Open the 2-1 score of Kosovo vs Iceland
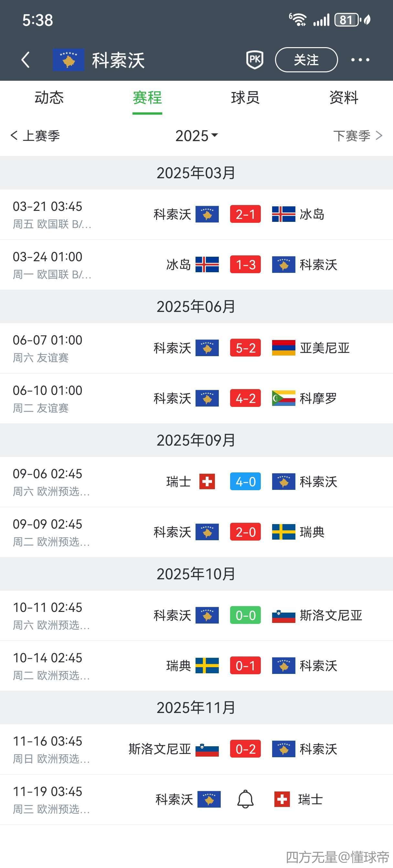The height and width of the screenshot is (868, 393). click(x=245, y=214)
